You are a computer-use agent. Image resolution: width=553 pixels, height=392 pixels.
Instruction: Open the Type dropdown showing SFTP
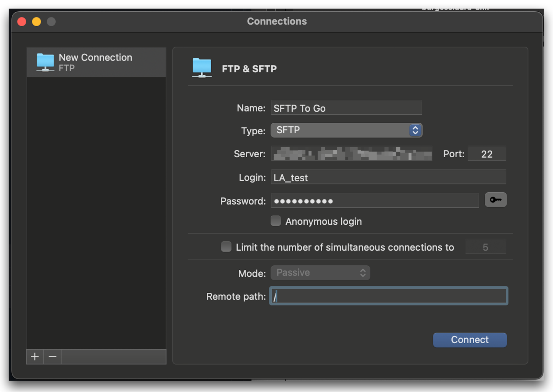pyautogui.click(x=346, y=130)
